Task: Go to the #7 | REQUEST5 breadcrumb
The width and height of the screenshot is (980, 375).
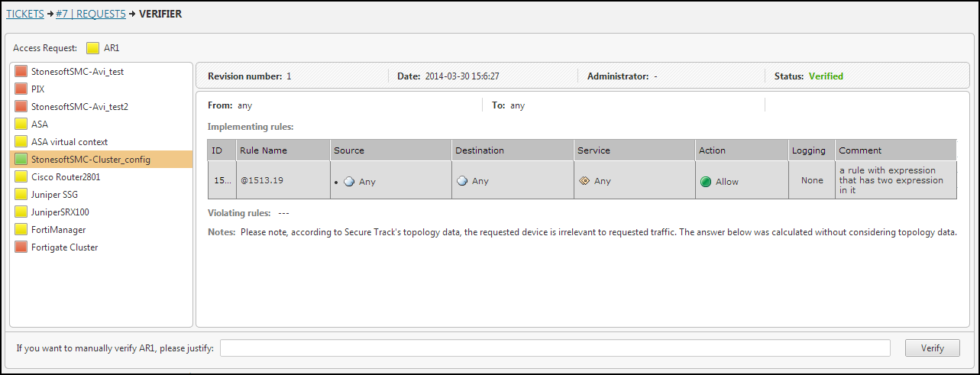Action: (90, 14)
